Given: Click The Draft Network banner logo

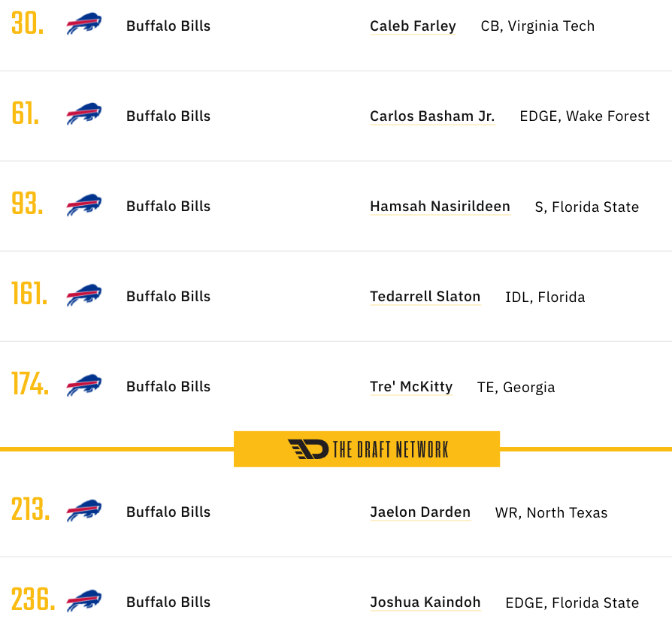Looking at the screenshot, I should click(367, 449).
